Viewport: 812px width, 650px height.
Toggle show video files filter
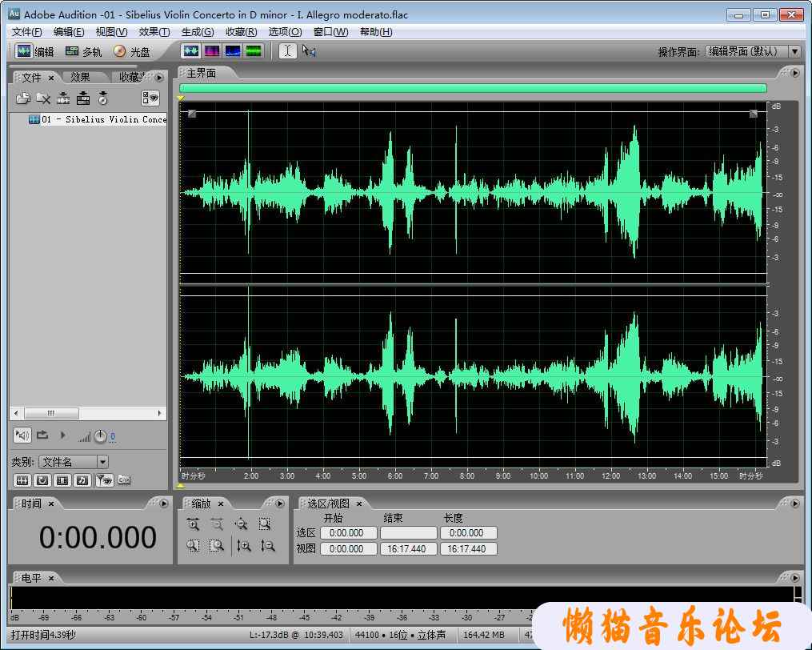click(62, 480)
